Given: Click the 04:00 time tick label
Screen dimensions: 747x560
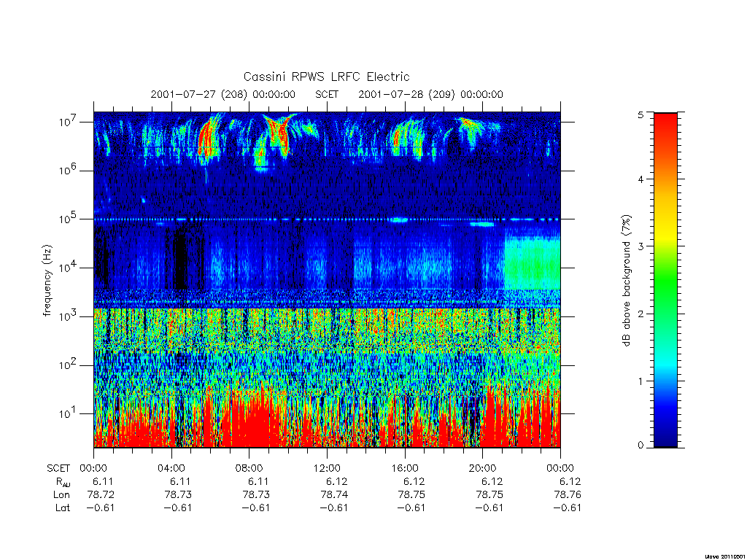Looking at the screenshot, I should [x=171, y=468].
